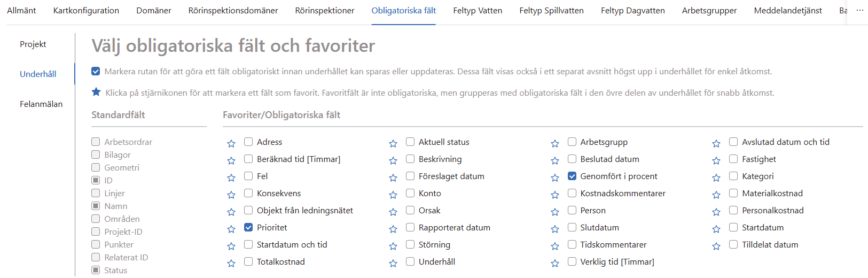Check the Startdatum checkbox
This screenshot has height=278, width=868.
click(x=733, y=227)
